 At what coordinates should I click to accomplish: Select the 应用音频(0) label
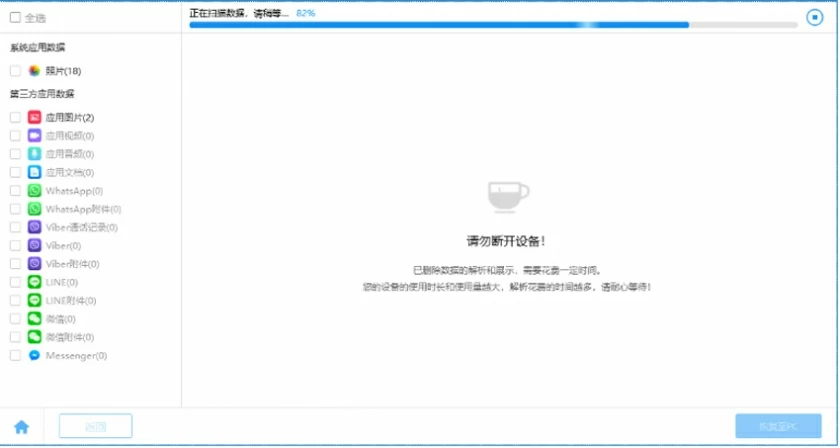pyautogui.click(x=70, y=154)
